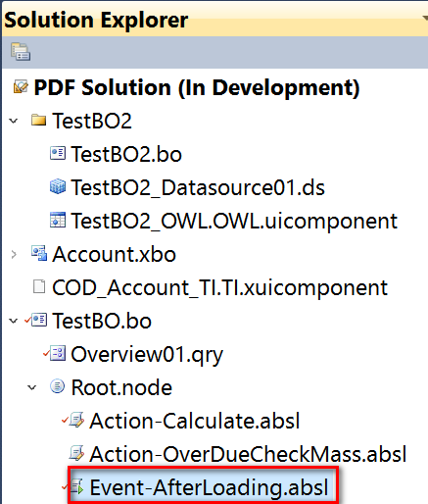Click the Overview01.qry query icon
The width and height of the screenshot is (428, 504).
pyautogui.click(x=58, y=353)
